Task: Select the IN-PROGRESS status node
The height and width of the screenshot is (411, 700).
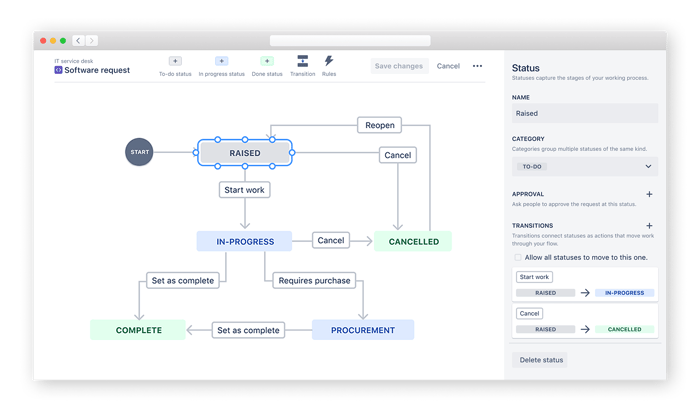Action: 245,241
